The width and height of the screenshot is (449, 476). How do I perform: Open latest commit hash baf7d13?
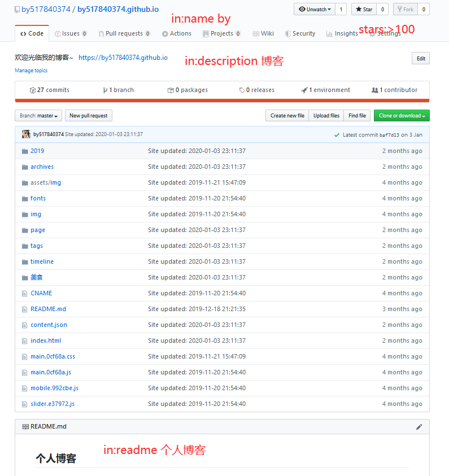pyautogui.click(x=389, y=135)
